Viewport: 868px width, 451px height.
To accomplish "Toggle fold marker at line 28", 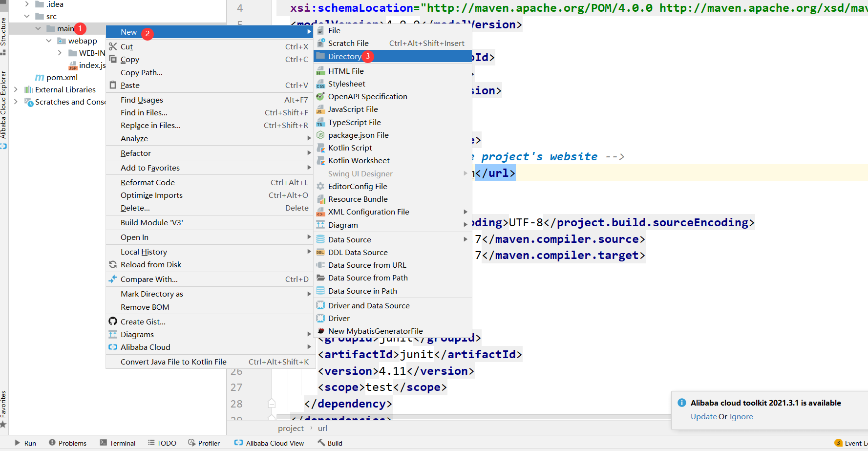I will click(x=272, y=404).
